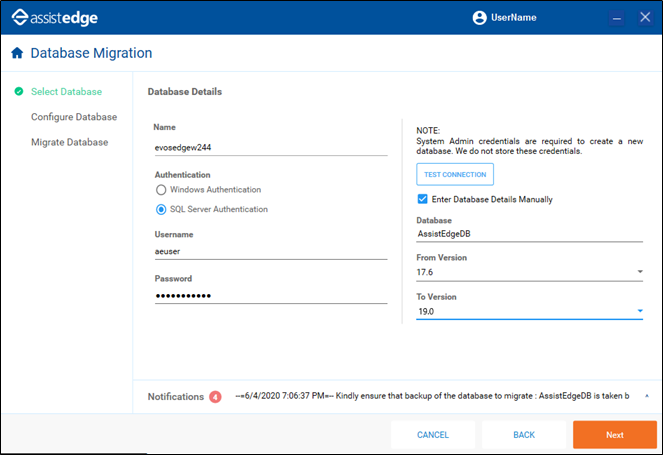Click the Database Migration title

click(91, 53)
